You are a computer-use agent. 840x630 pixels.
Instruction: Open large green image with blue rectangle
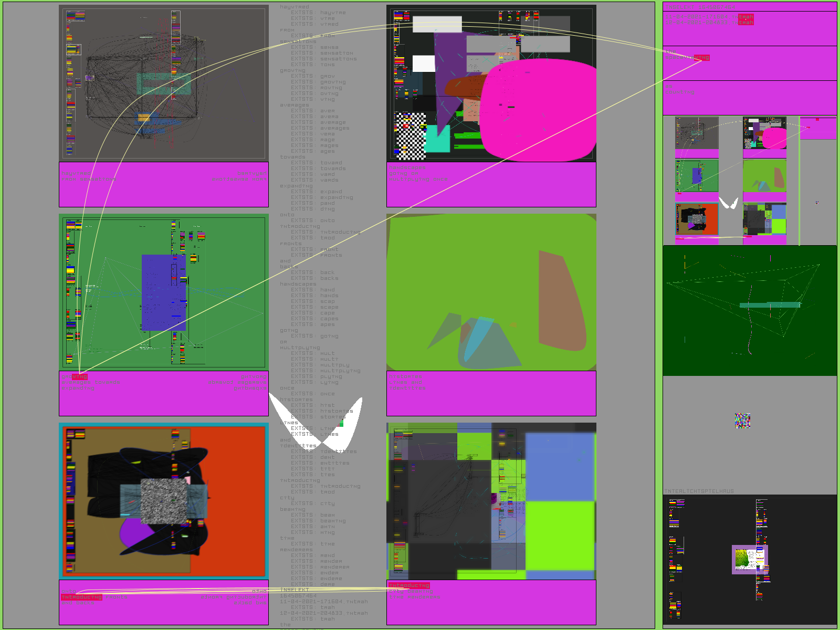pos(164,292)
